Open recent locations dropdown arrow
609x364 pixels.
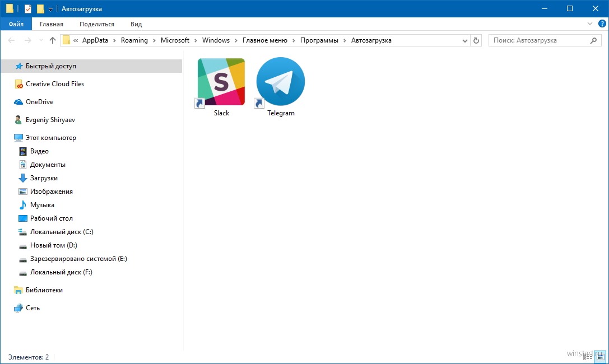pyautogui.click(x=41, y=40)
